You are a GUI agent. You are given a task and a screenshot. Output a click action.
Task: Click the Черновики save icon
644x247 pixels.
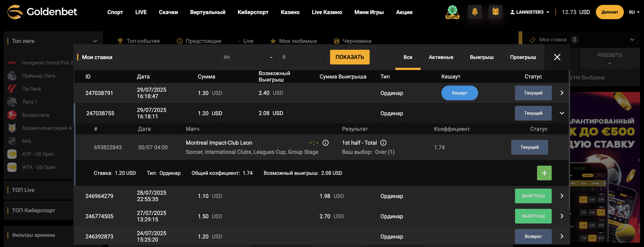tap(337, 41)
